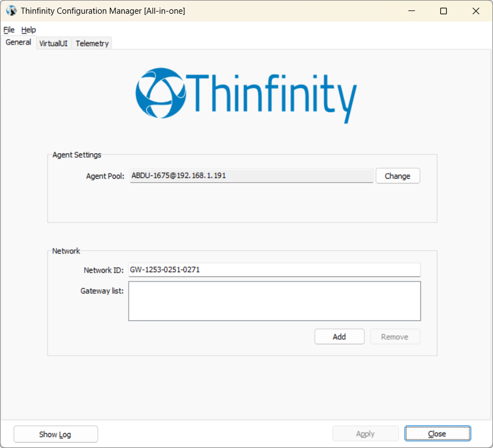Click inside the Gateway list box
The image size is (493, 448).
click(x=274, y=301)
